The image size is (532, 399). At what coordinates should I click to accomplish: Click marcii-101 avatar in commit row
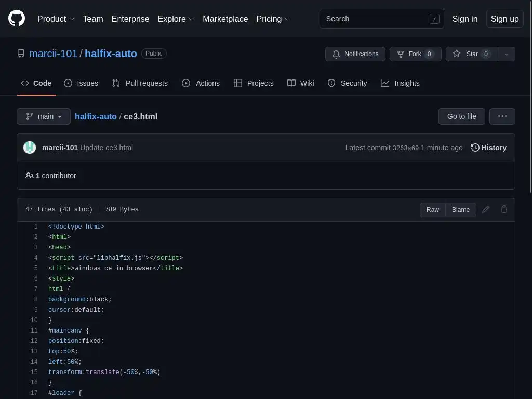tap(30, 148)
